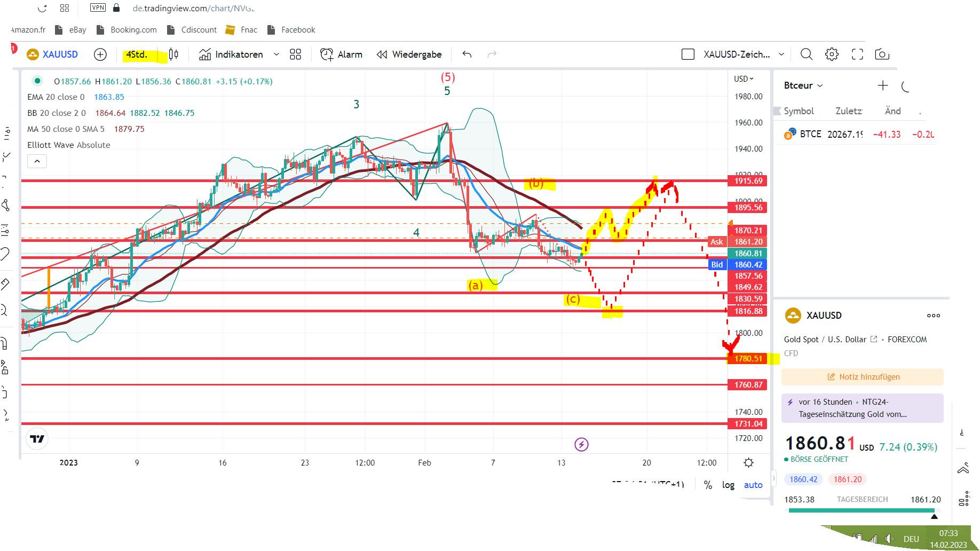Open the Indikatoren dialog
This screenshot has width=980, height=551.
[231, 54]
